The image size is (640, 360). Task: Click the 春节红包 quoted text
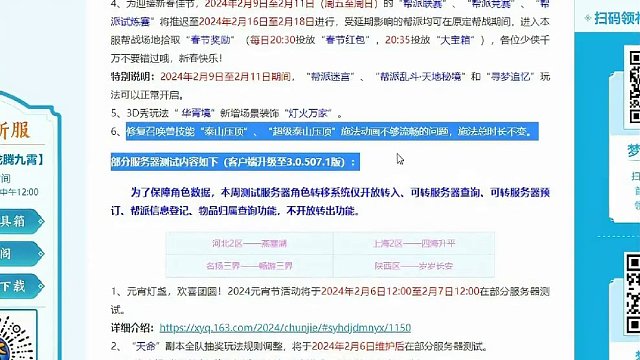[347, 40]
